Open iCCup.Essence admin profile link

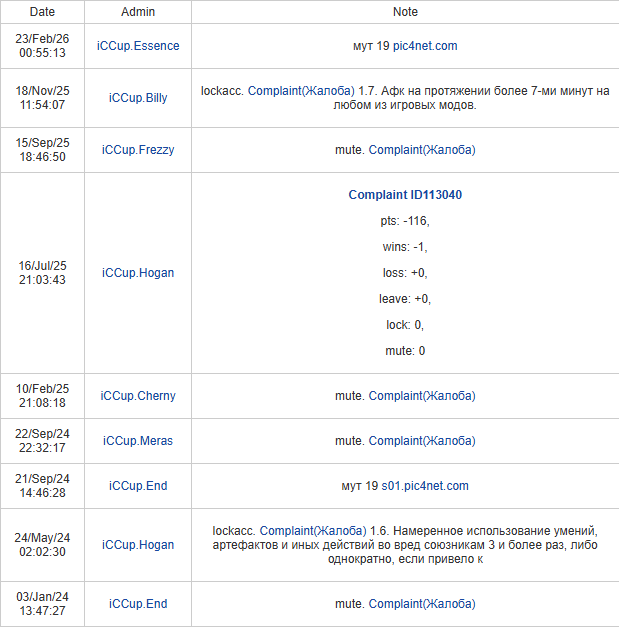click(138, 46)
